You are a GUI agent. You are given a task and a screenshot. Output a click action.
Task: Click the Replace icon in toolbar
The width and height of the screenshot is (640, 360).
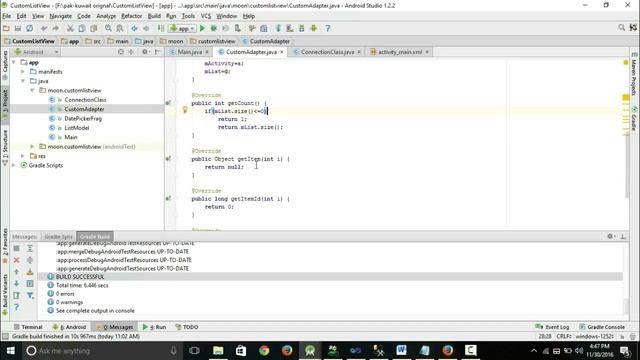click(x=120, y=28)
